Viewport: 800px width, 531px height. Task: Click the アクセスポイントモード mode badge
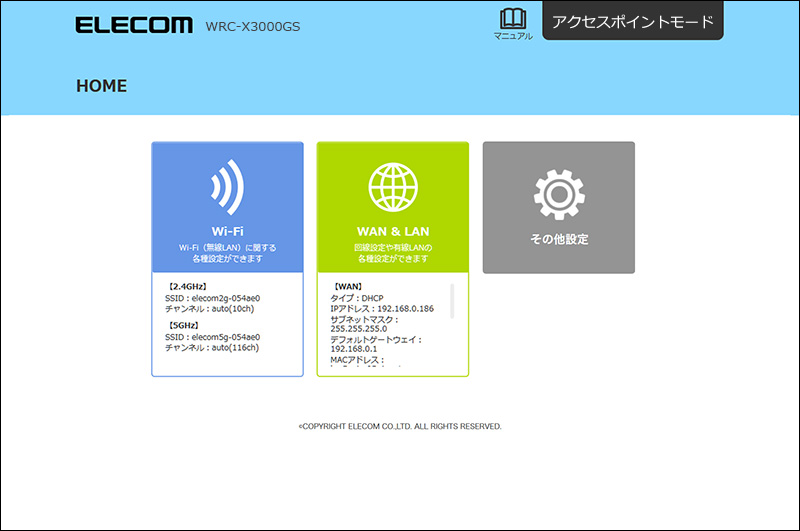coord(633,20)
